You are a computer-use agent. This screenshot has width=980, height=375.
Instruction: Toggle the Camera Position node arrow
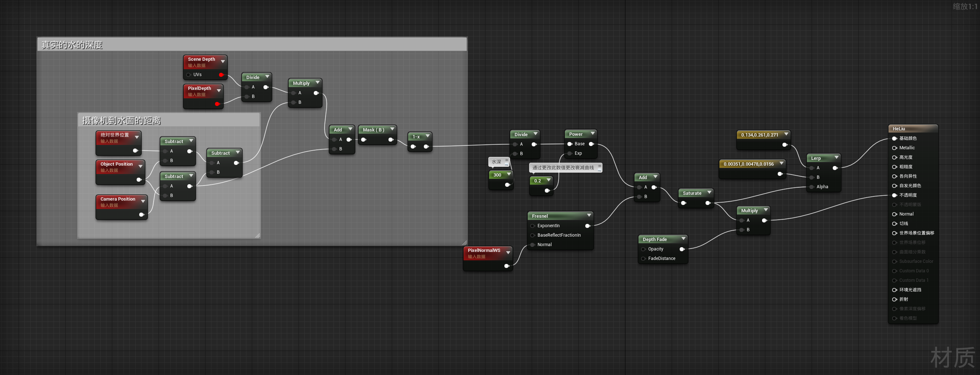(143, 201)
